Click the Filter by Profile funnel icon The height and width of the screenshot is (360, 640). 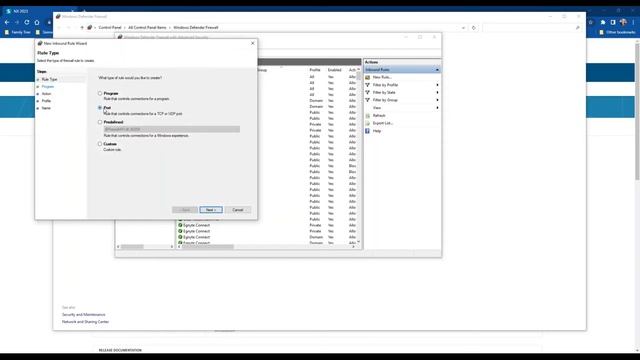pyautogui.click(x=367, y=85)
